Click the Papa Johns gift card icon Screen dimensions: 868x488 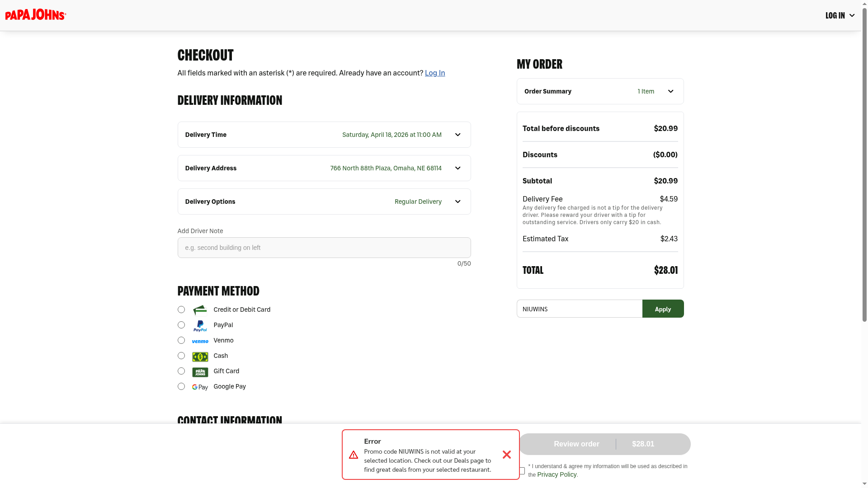200,372
